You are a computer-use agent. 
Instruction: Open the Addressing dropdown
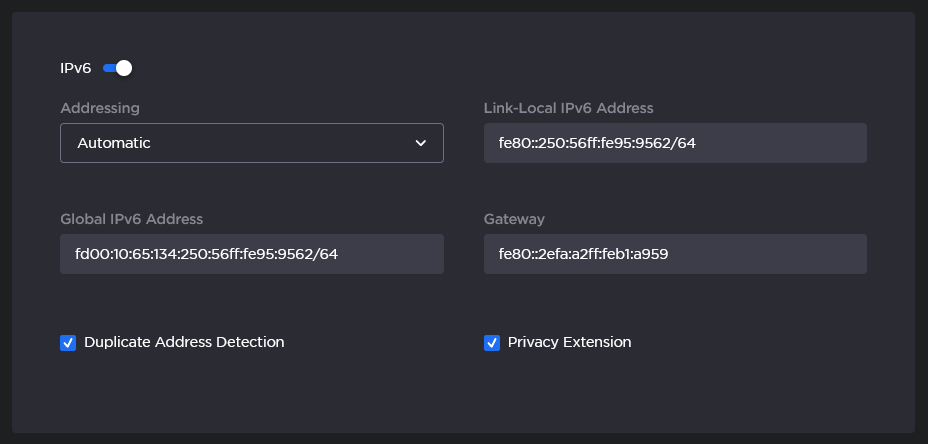coord(251,143)
